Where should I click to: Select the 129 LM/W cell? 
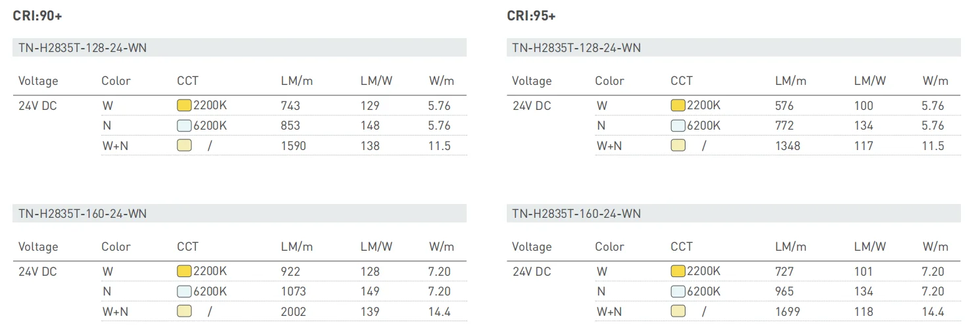[370, 105]
